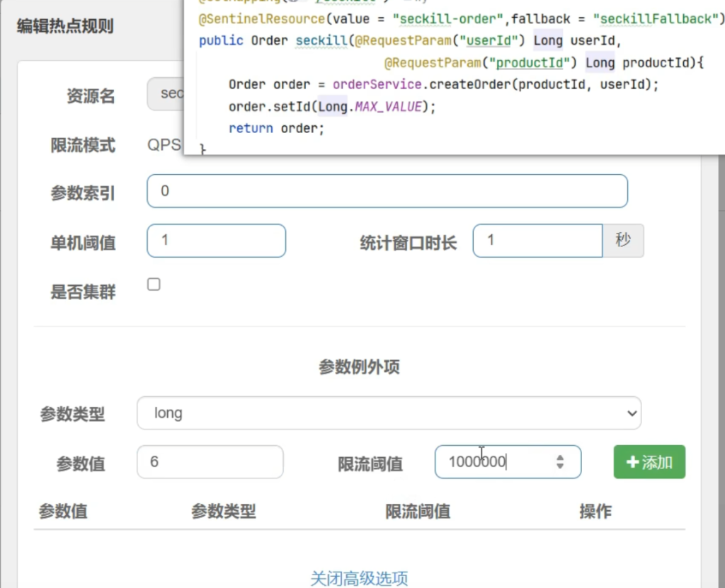This screenshot has height=588, width=725.
Task: Click the 限流阈值 table column header
Action: [x=418, y=511]
